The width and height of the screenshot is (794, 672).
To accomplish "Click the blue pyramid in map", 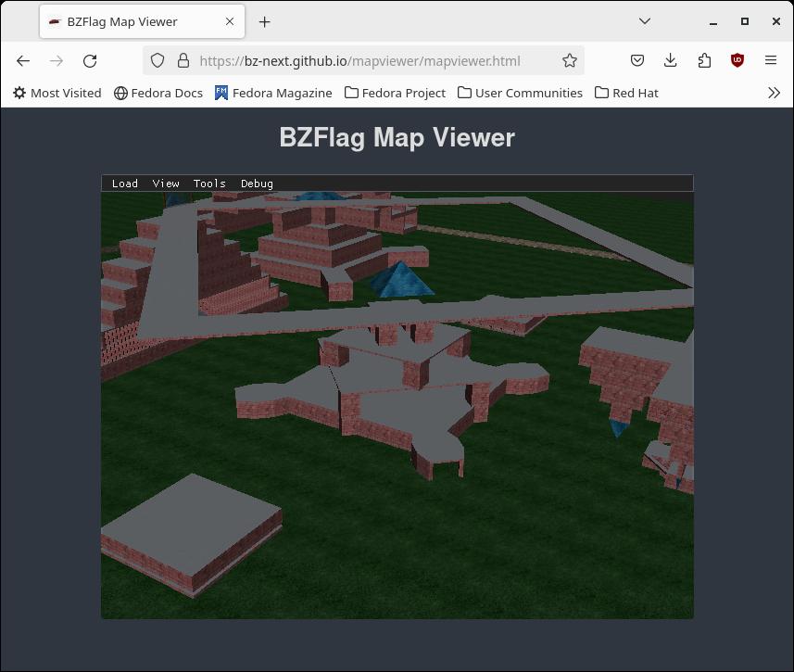I will point(401,281).
